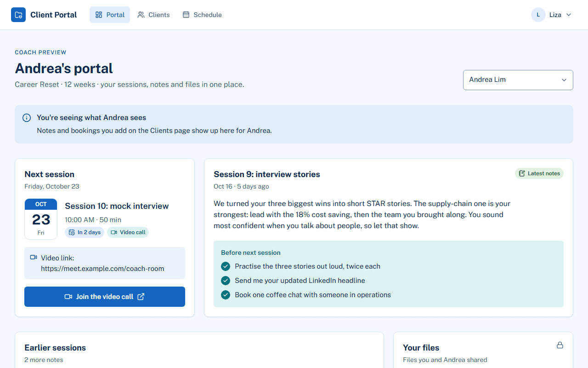The width and height of the screenshot is (588, 368).
Task: Click the meet.example.com/coach-room link text
Action: 102,269
